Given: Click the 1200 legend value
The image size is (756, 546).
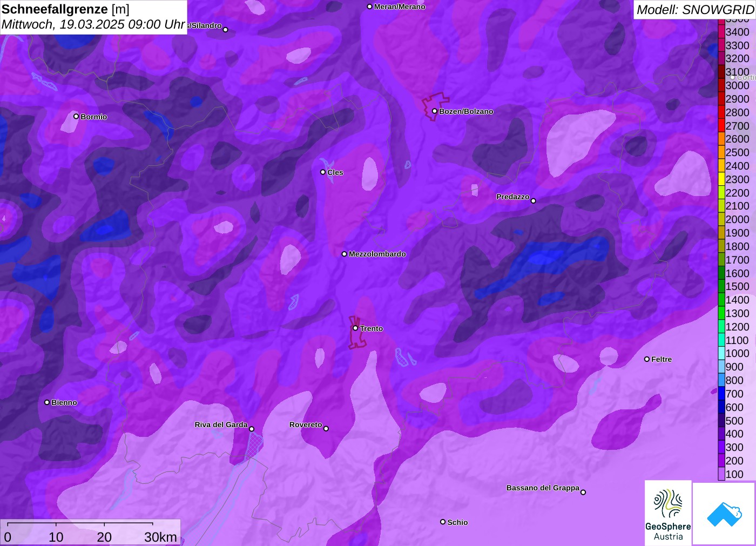Looking at the screenshot, I should 737,326.
